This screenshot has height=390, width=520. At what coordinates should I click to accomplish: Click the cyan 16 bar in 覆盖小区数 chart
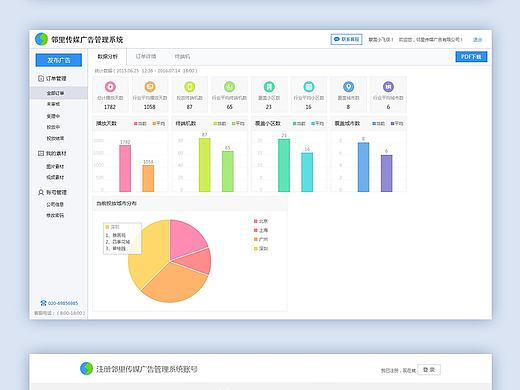click(307, 172)
